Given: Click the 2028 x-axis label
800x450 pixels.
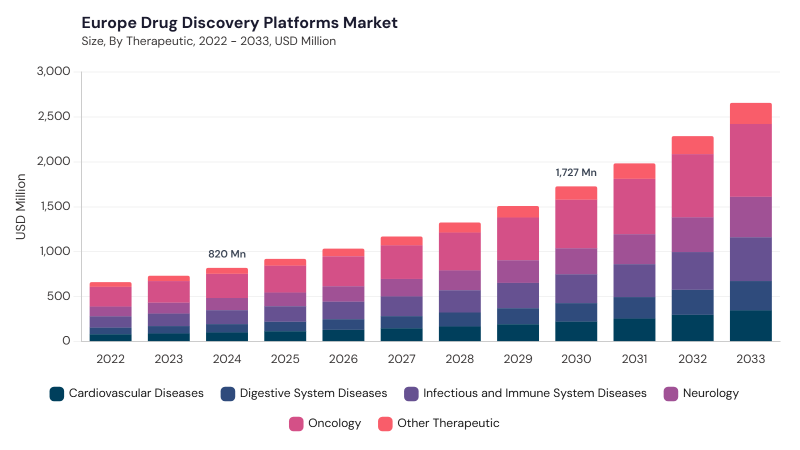Looking at the screenshot, I should (460, 359).
